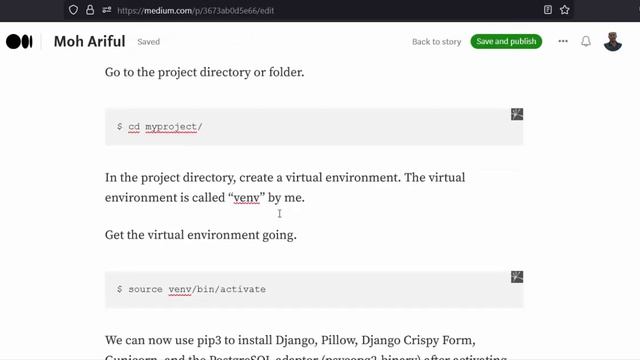Click the code block icon beside cd myproject
The width and height of the screenshot is (640, 360).
click(x=517, y=114)
